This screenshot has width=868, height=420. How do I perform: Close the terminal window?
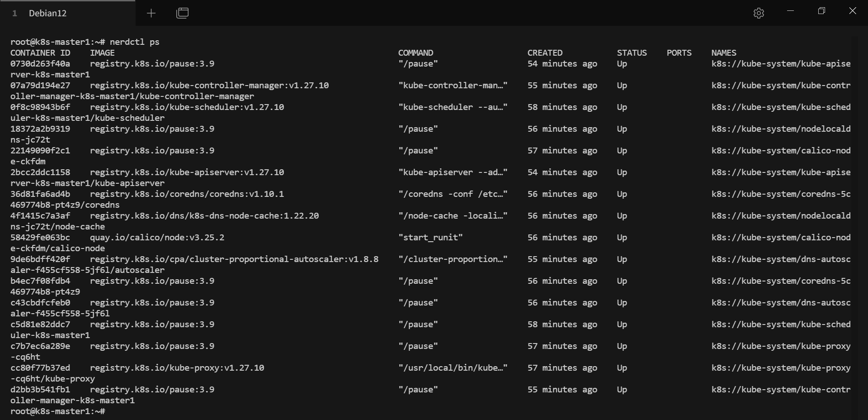[x=853, y=11]
